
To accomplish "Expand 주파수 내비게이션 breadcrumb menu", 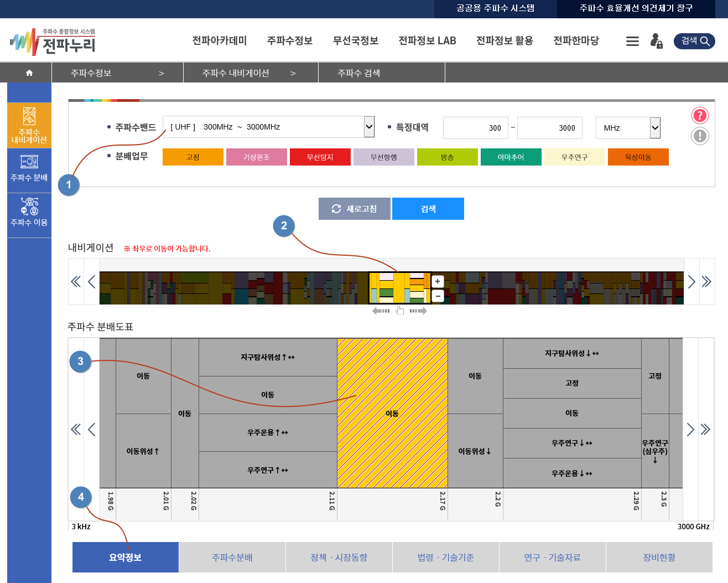I will 251,73.
